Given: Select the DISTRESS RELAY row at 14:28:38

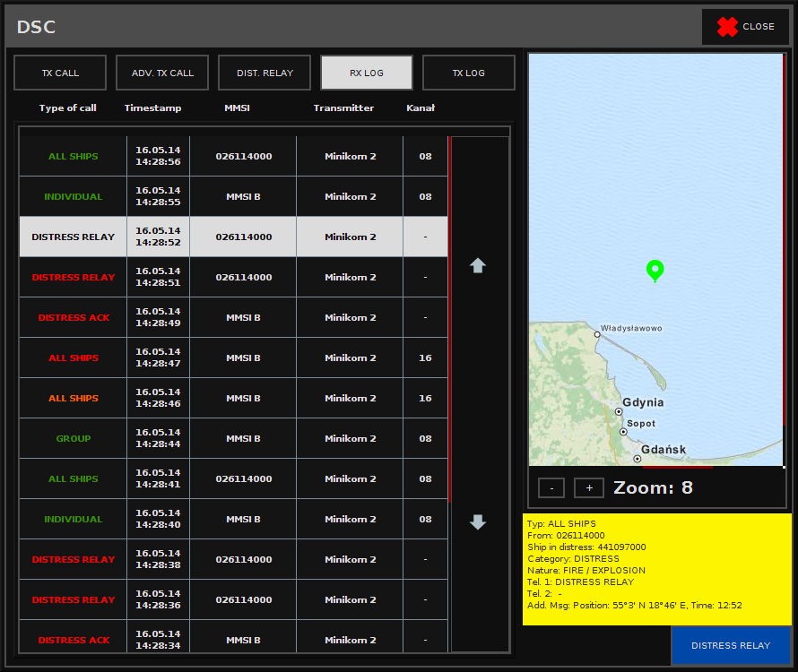Looking at the screenshot, I should pos(234,559).
